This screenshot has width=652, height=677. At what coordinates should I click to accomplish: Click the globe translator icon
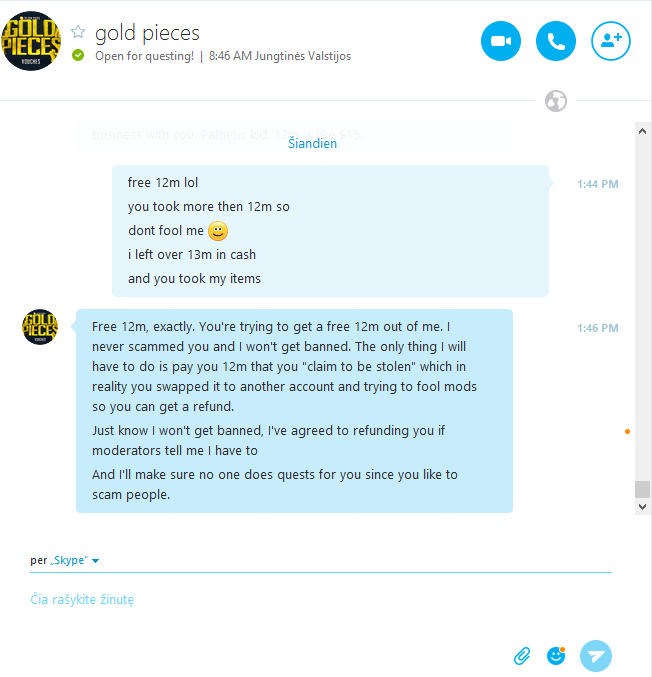pos(556,101)
